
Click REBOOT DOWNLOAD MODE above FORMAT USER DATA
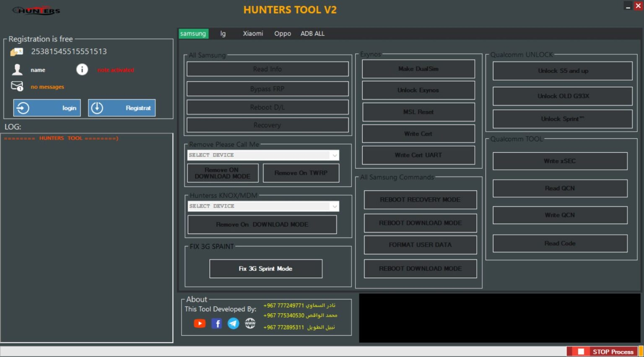[420, 223]
